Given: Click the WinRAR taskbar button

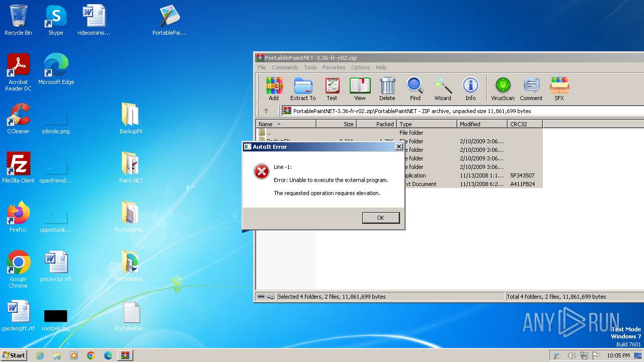Looking at the screenshot, I should point(125,355).
